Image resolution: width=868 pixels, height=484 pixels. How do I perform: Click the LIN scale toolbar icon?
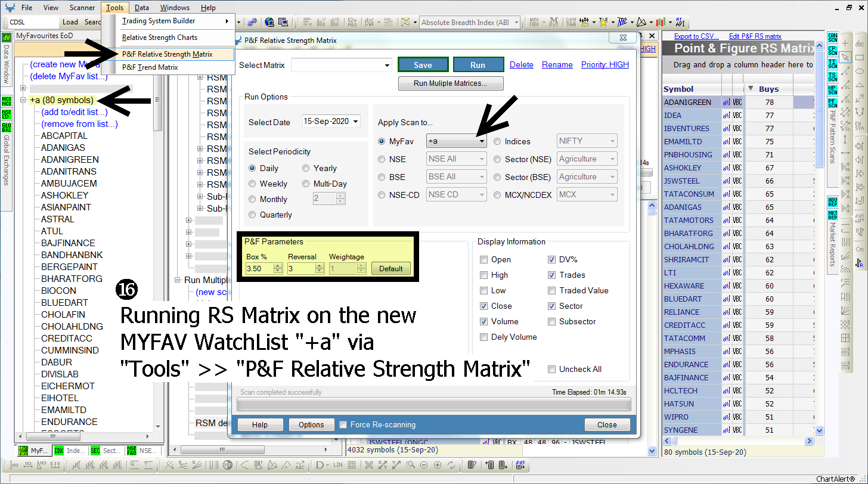click(x=338, y=465)
